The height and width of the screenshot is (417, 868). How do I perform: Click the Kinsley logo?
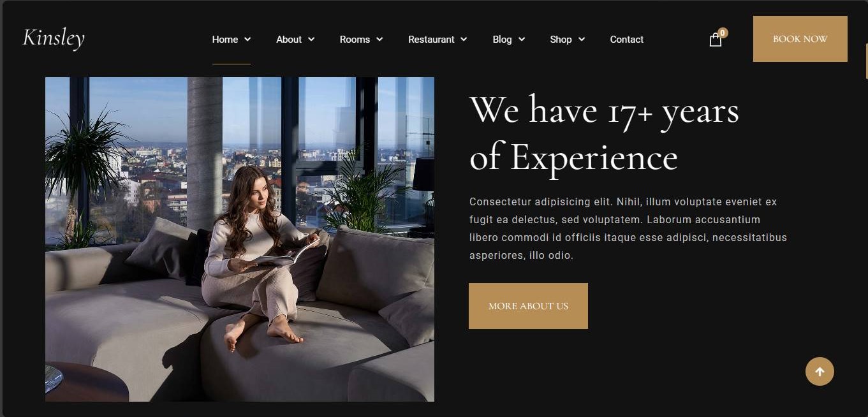[x=54, y=38]
